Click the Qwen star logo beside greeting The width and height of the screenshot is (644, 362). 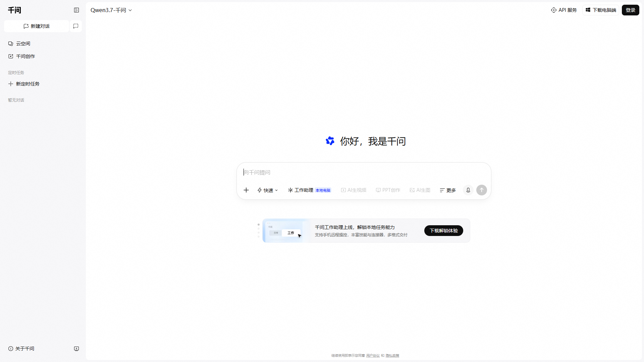[330, 141]
